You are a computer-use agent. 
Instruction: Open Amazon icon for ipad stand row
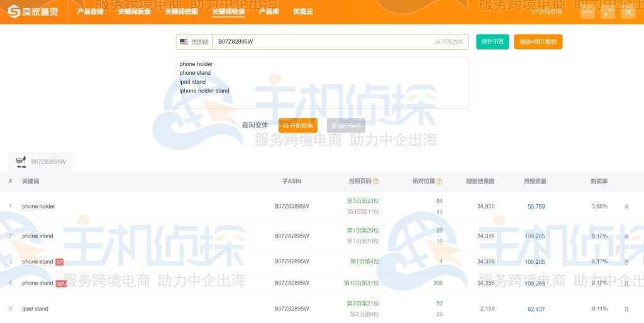tap(626, 309)
